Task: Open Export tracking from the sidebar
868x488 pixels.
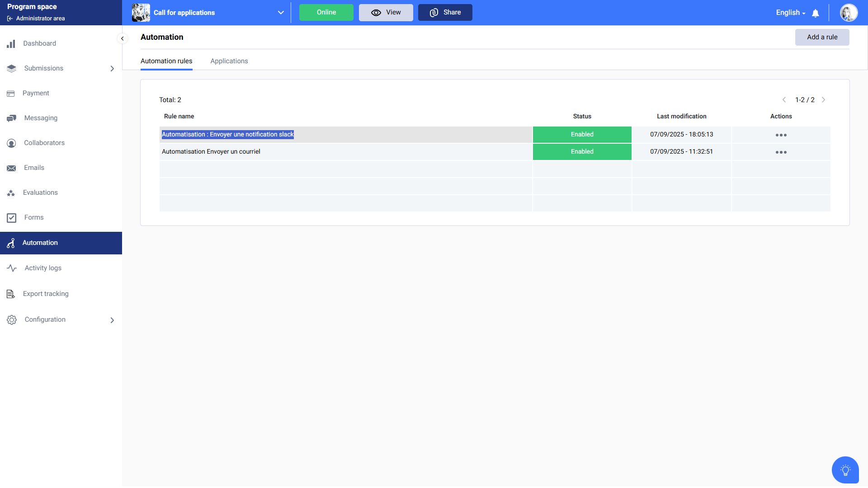Action: click(46, 294)
